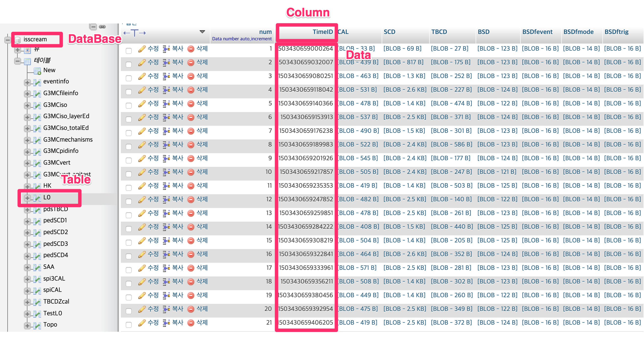Select the checkbox for row 21
644x342 pixels.
(129, 325)
